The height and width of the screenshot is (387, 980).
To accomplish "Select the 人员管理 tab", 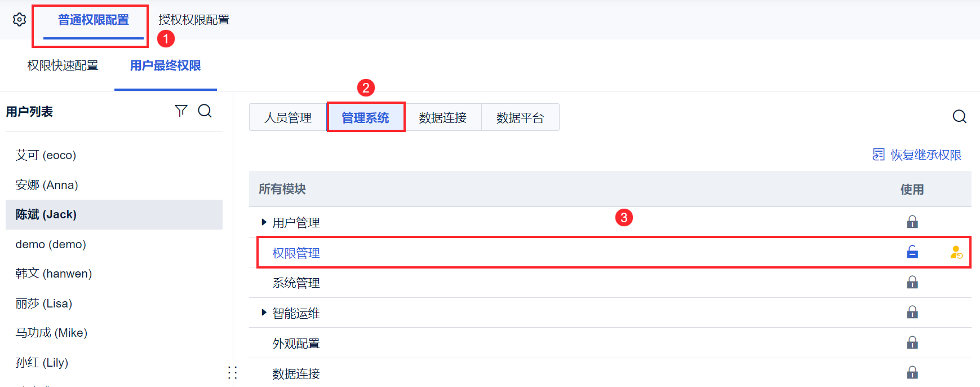I will pos(288,118).
